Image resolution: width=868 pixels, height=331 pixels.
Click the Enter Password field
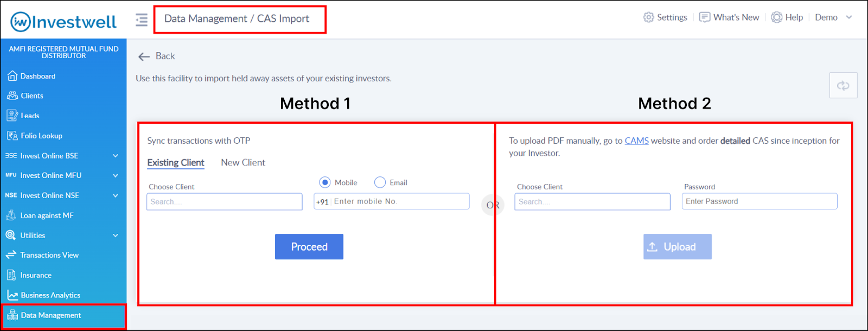tap(759, 201)
